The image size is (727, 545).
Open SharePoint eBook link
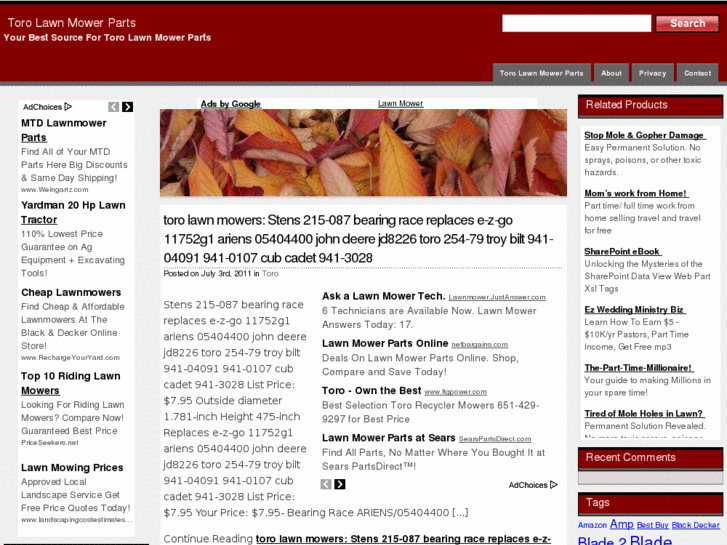click(622, 251)
